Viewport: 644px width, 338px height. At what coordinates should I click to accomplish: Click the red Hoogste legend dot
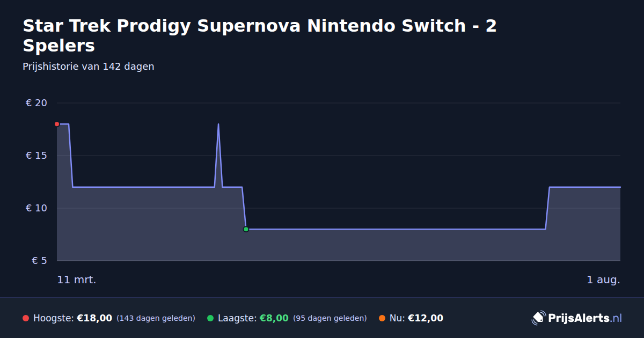click(26, 318)
